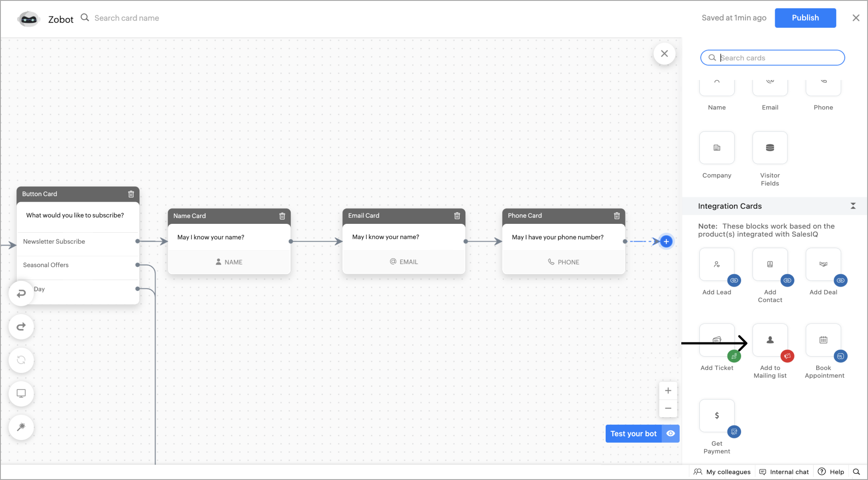Screen dimensions: 868x480
Task: Choose the Add Deal card
Action: pos(823,265)
